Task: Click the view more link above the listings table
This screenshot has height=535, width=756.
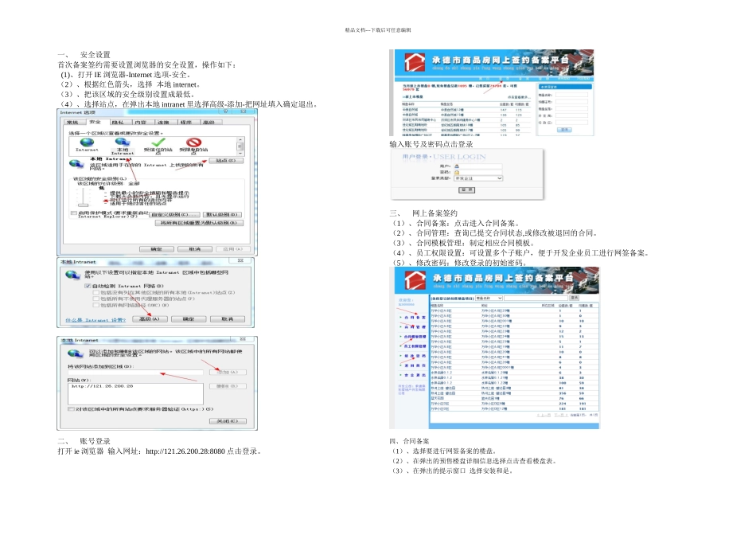Action: [519, 97]
